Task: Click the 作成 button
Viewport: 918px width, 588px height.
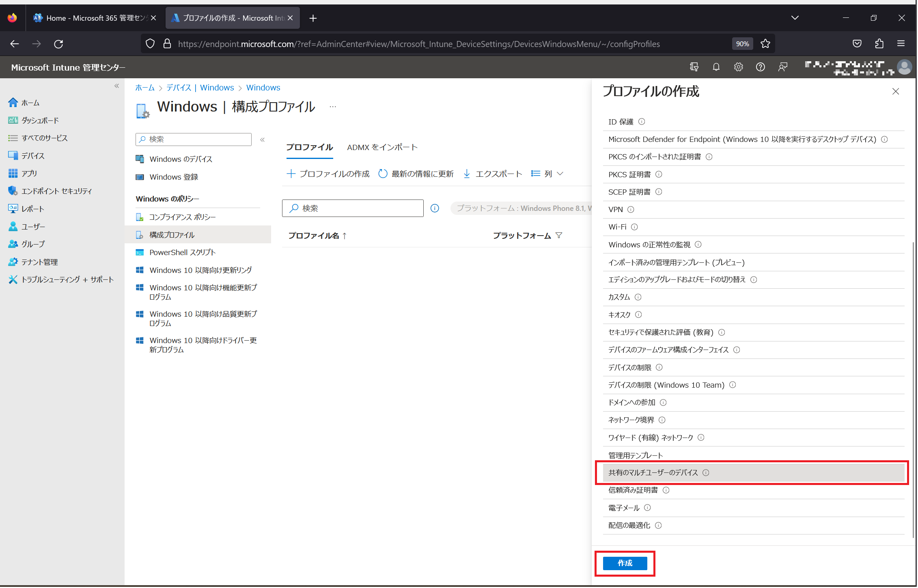Action: (x=626, y=564)
